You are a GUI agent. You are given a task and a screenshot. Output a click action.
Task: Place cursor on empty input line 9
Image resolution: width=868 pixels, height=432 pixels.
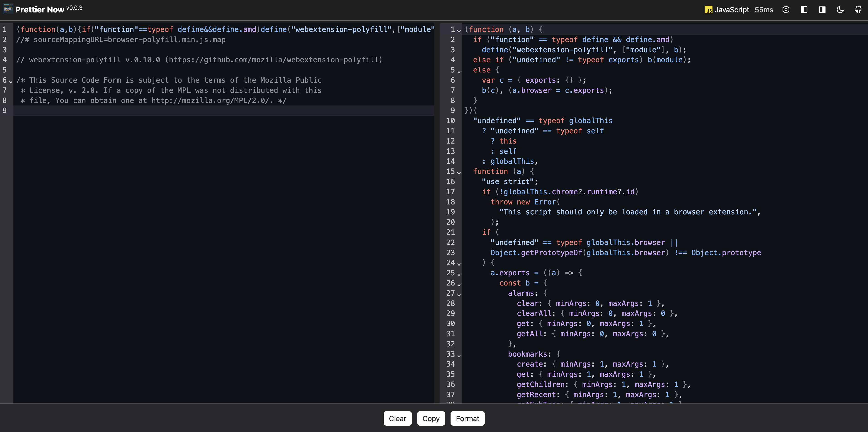(202, 110)
